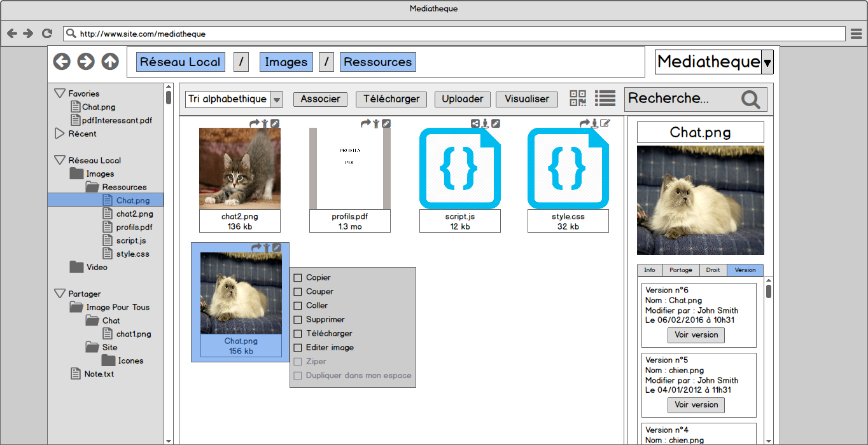This screenshot has width=868, height=445.
Task: Check the Coller checkbox in context menu
Action: [297, 306]
